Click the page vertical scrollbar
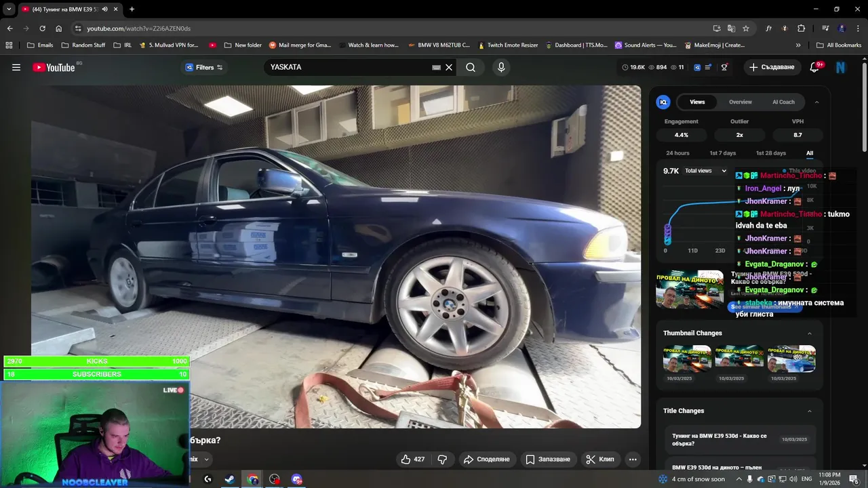Screen dimensions: 868x488 click(x=865, y=107)
